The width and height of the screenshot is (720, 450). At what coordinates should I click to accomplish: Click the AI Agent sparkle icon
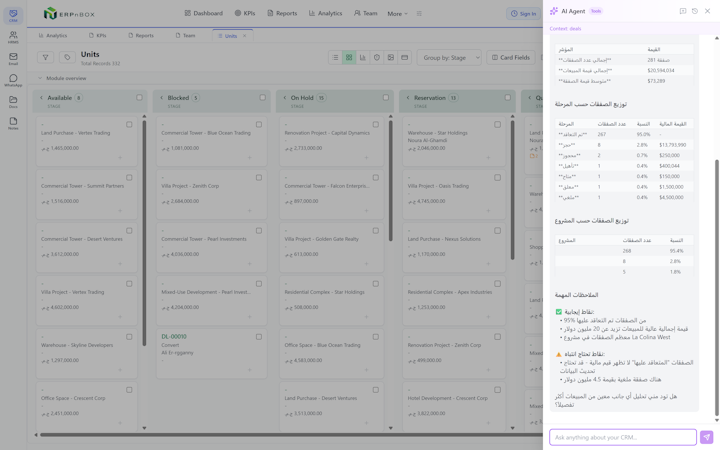click(x=554, y=11)
